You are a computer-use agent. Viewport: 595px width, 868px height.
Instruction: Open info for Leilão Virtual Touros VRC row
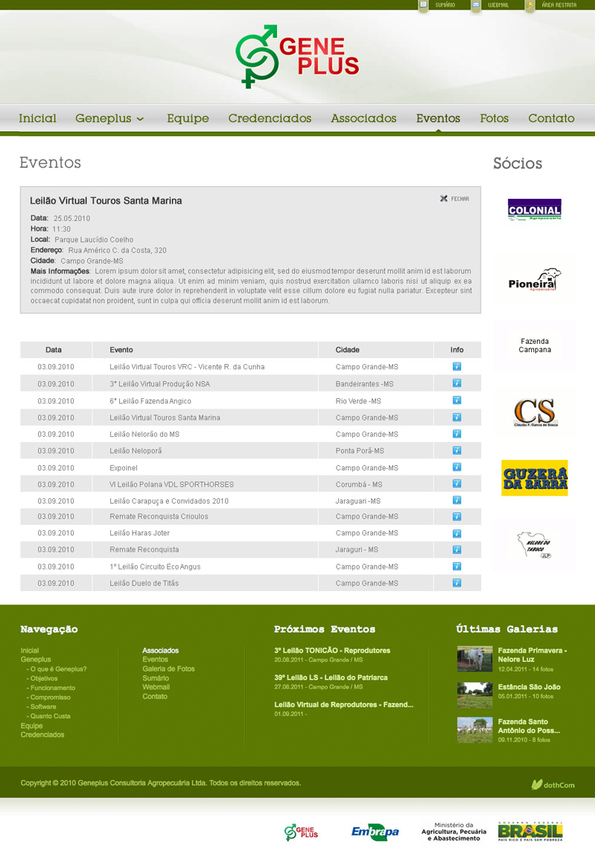click(x=456, y=366)
